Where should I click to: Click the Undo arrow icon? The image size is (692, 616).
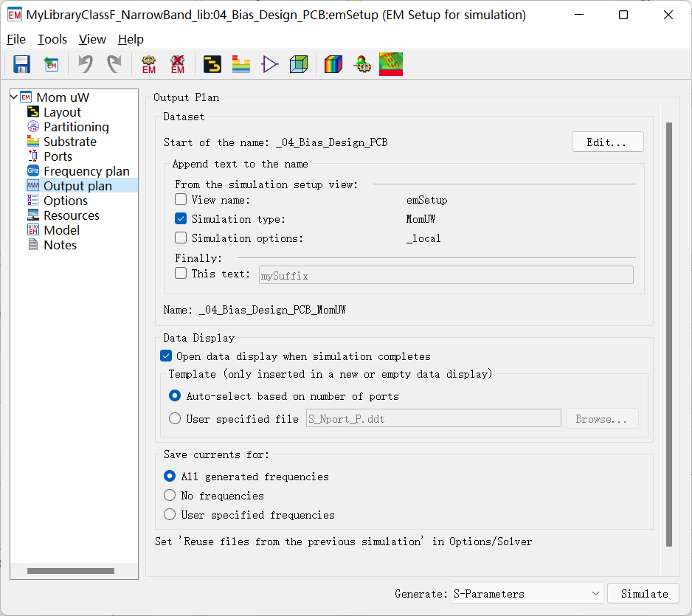pos(85,64)
